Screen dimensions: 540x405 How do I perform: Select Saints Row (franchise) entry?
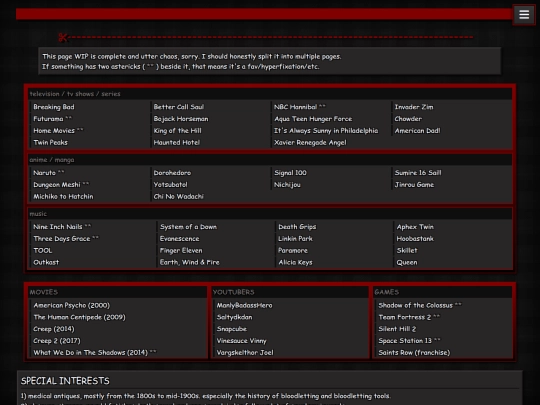414,352
